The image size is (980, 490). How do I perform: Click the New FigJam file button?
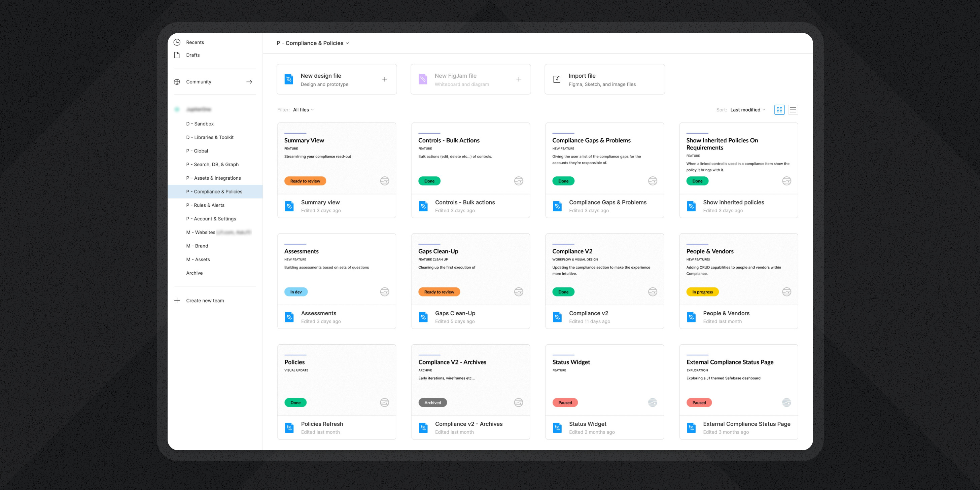point(470,79)
